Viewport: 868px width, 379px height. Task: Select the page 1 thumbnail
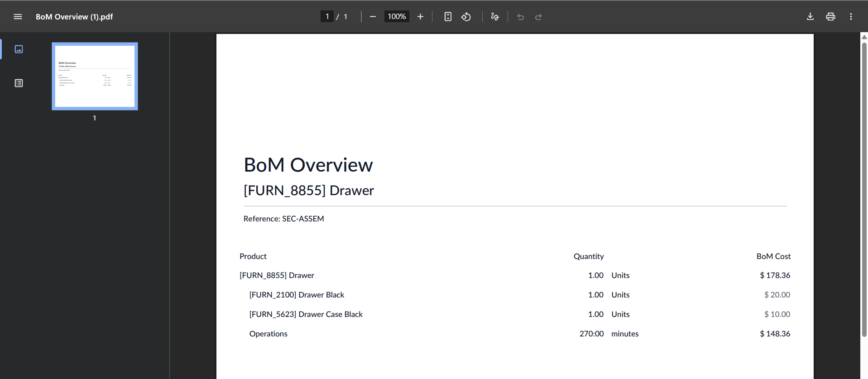coord(95,76)
